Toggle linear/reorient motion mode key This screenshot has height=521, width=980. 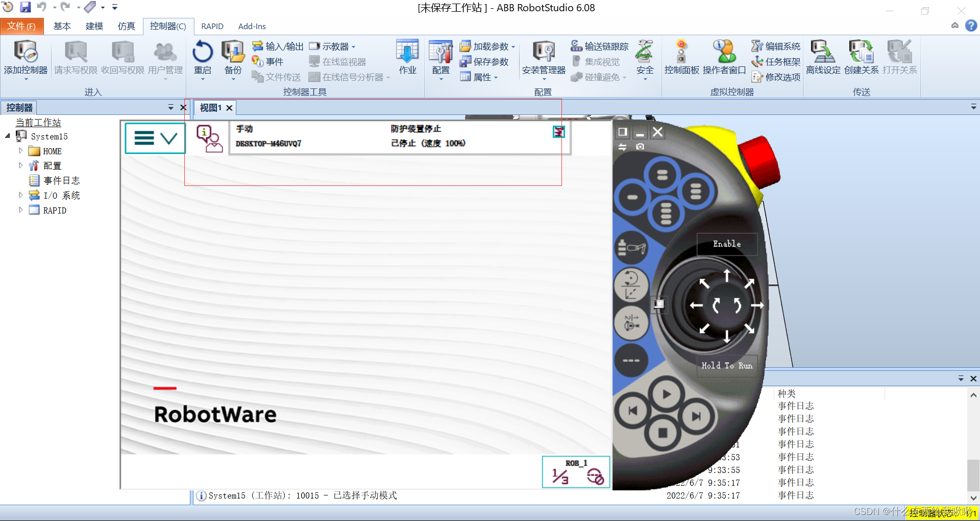631,286
